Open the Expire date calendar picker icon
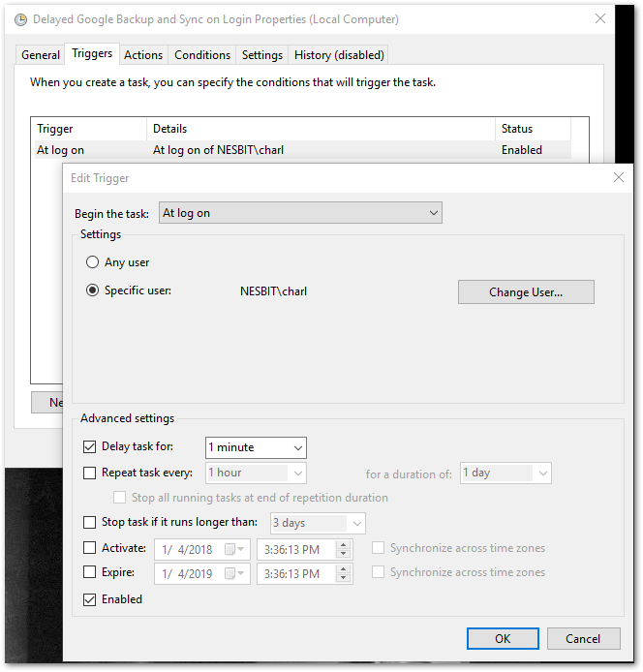This screenshot has width=643, height=672. [x=234, y=573]
